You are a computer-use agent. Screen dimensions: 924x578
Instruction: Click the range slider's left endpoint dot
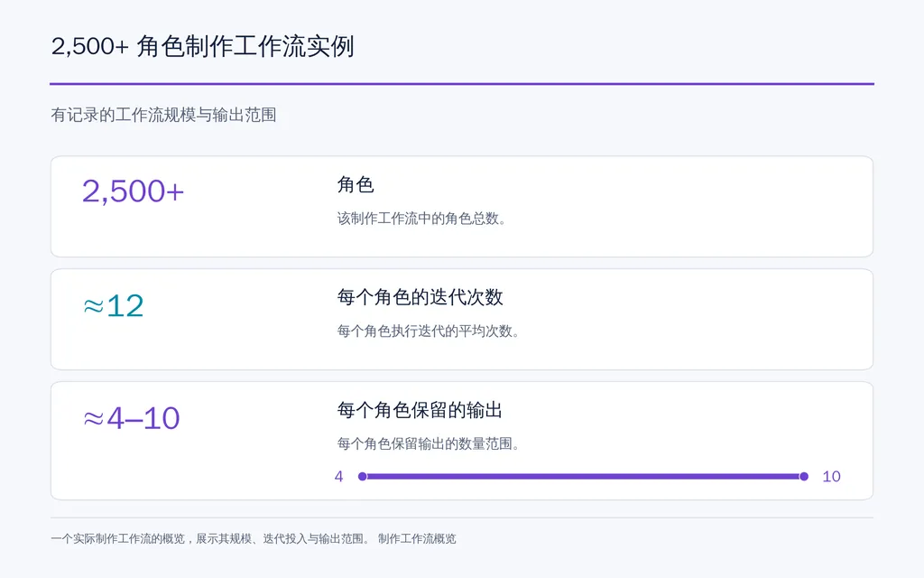coord(363,476)
